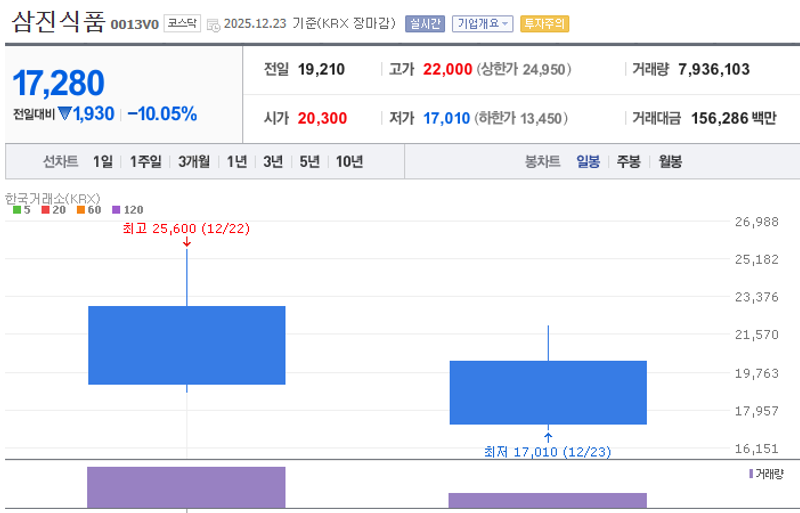Click the down triangle change amount 1,930
The image size is (800, 513).
point(86,114)
